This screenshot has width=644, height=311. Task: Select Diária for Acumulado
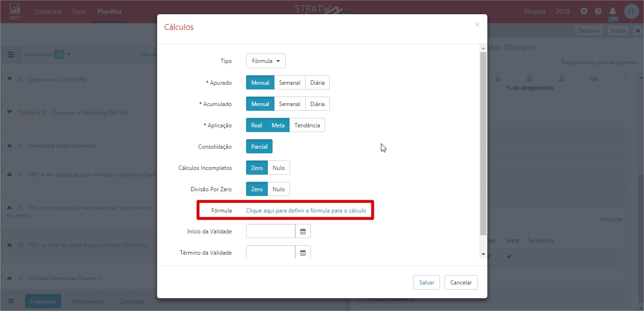(x=318, y=104)
